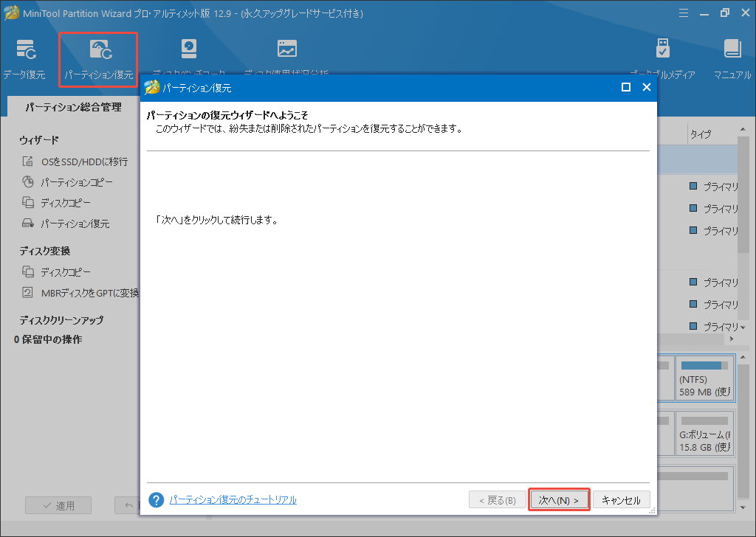Click the < 戻る(B) button
Viewport: 756px width, 537px height.
[497, 500]
